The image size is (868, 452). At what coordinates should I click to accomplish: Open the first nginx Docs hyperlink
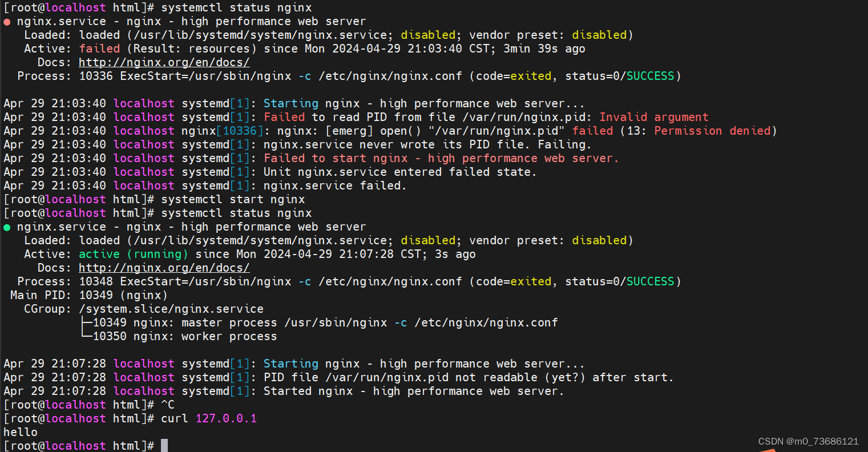(164, 62)
